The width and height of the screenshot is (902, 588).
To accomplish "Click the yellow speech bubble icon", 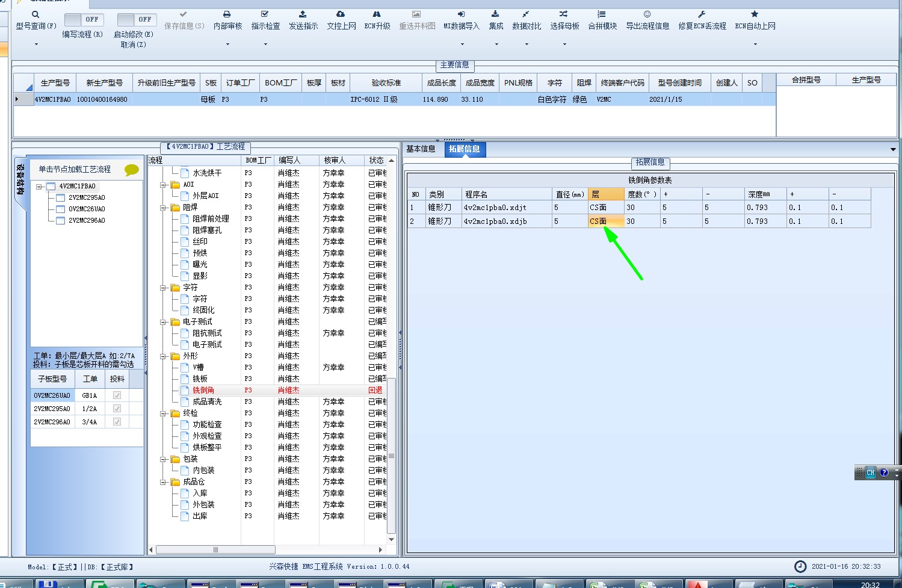I will click(x=131, y=170).
